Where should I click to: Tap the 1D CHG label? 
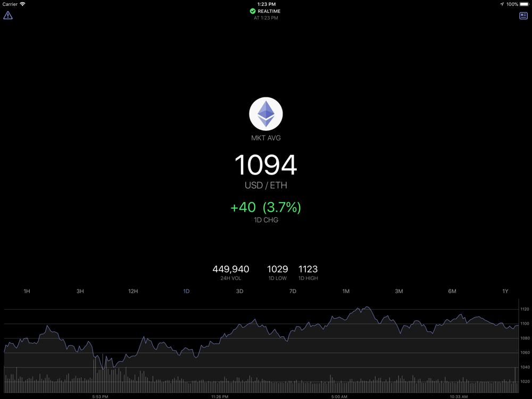point(266,220)
